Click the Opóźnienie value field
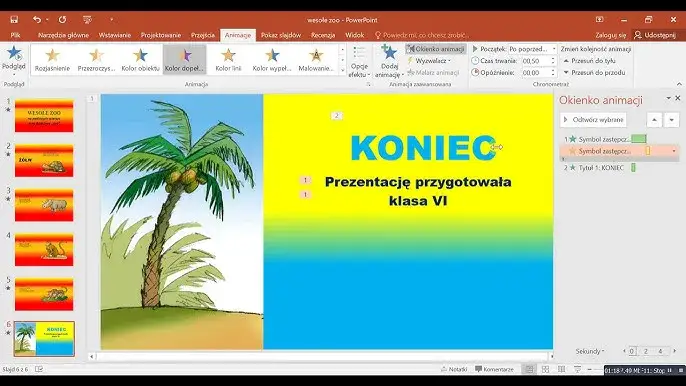 tap(535, 73)
